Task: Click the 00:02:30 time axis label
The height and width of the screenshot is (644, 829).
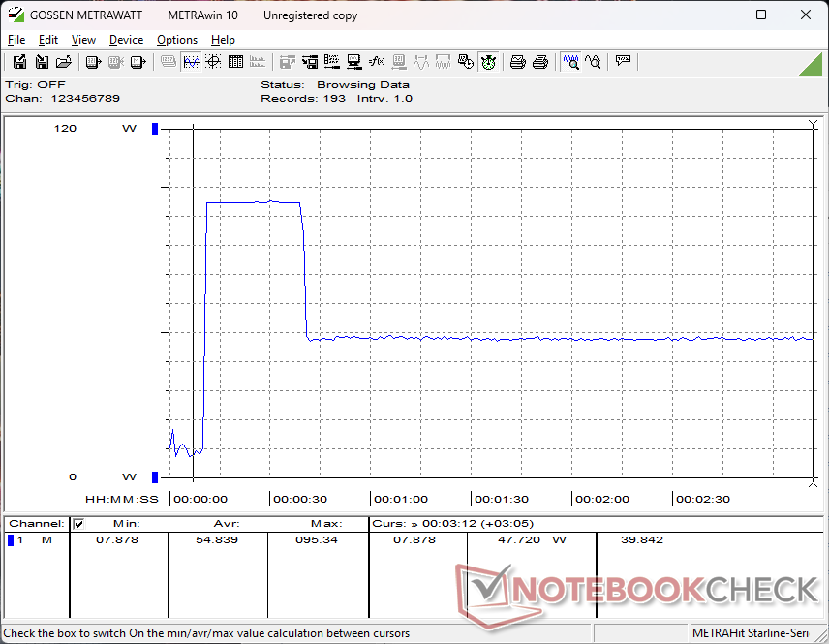Action: point(703,499)
